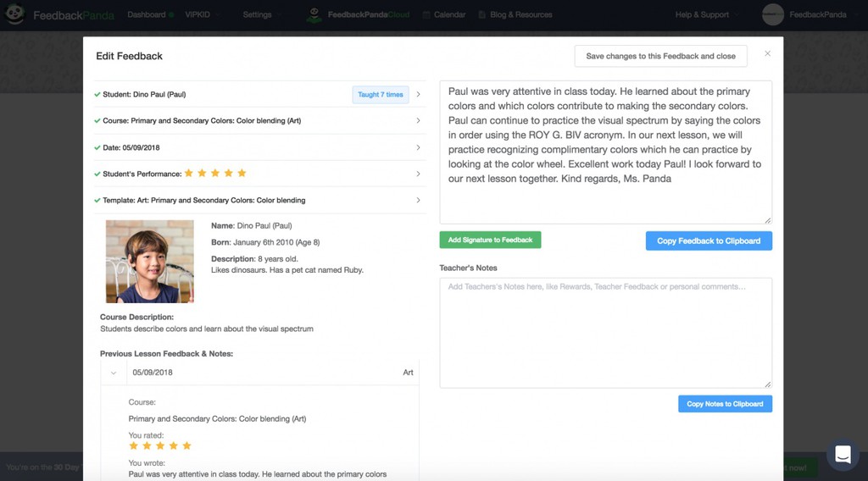
Task: Expand the Course row chevron
Action: point(418,120)
